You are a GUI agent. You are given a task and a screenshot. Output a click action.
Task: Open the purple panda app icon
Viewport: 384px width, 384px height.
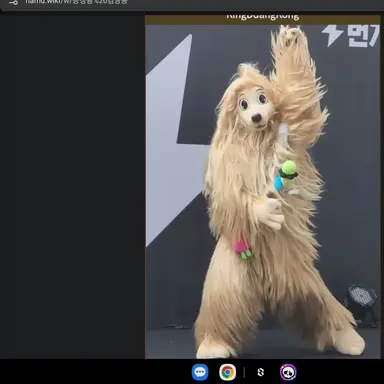288,372
